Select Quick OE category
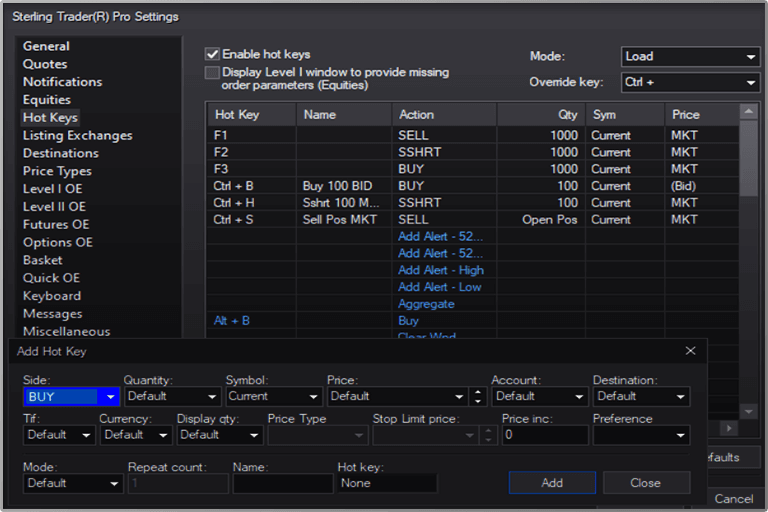768x512 pixels. pyautogui.click(x=51, y=278)
